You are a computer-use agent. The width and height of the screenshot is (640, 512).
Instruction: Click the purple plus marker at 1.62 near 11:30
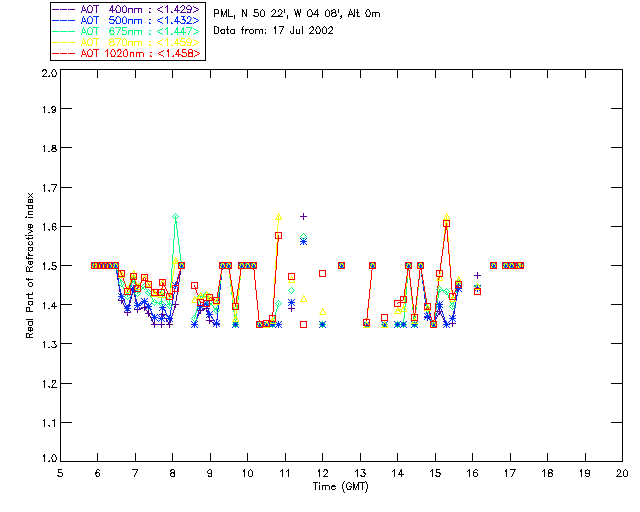click(303, 216)
